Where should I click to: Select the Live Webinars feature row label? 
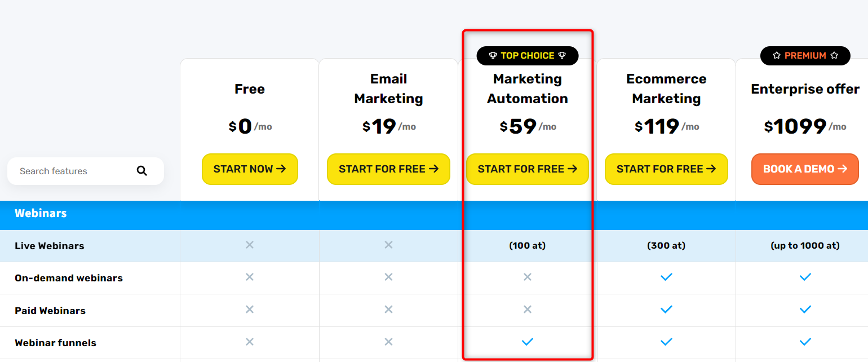50,246
